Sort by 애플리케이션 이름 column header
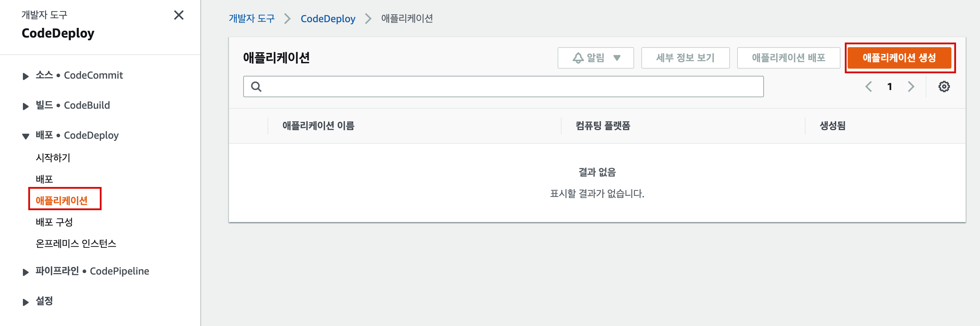The image size is (980, 326). tap(318, 126)
